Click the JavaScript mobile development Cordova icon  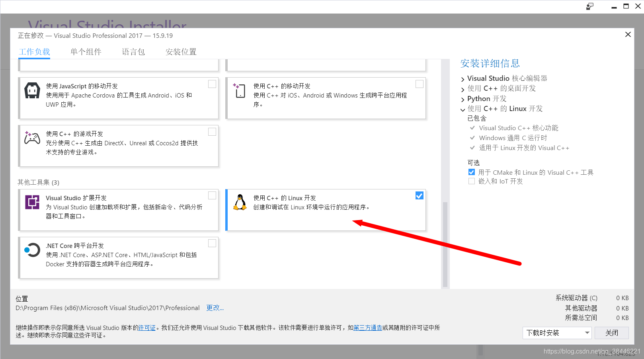32,90
